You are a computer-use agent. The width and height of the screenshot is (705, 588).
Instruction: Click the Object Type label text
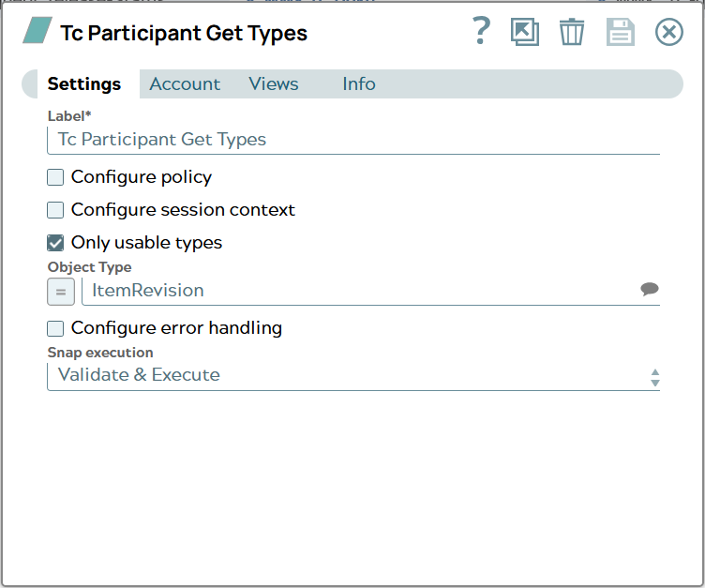pos(89,267)
